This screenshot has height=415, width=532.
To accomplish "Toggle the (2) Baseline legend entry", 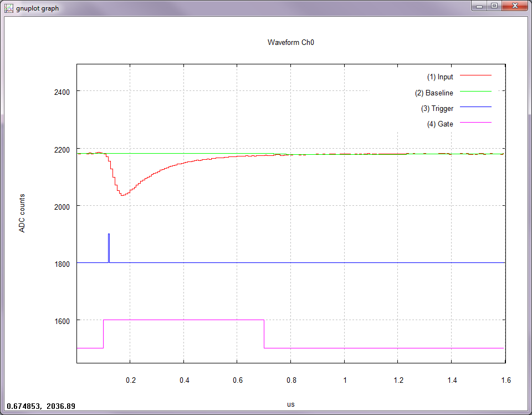I will [433, 93].
